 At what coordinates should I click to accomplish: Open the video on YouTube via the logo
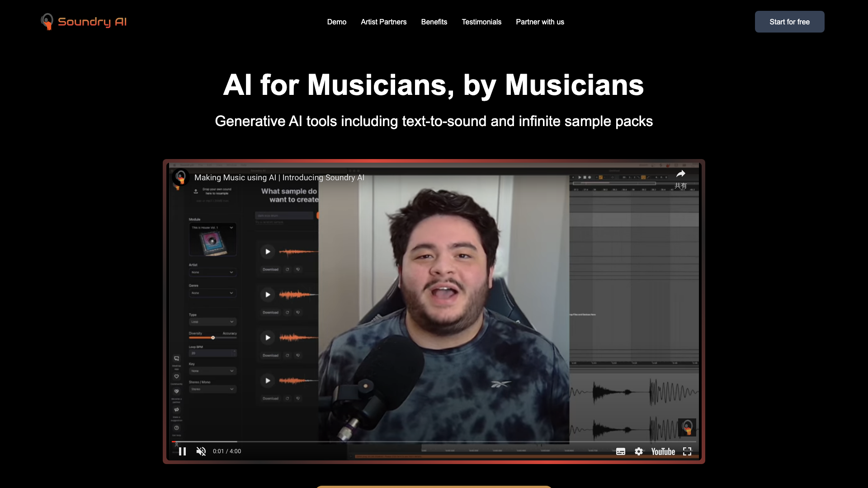pyautogui.click(x=663, y=451)
